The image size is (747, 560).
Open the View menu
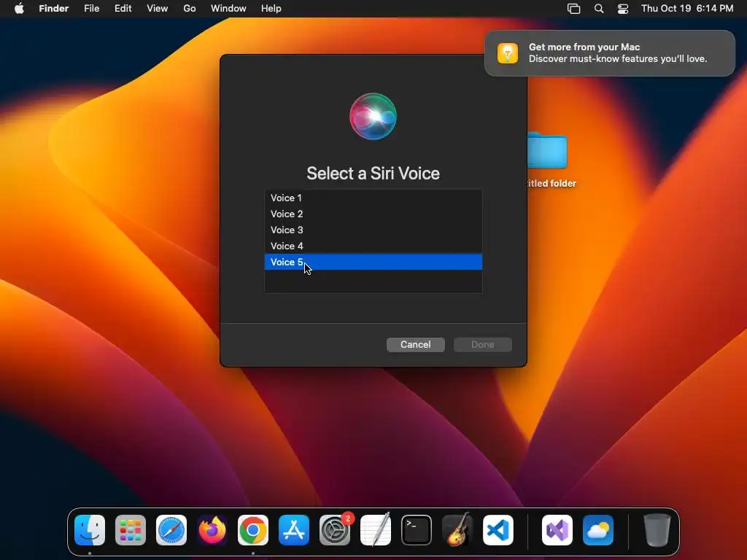pyautogui.click(x=158, y=9)
